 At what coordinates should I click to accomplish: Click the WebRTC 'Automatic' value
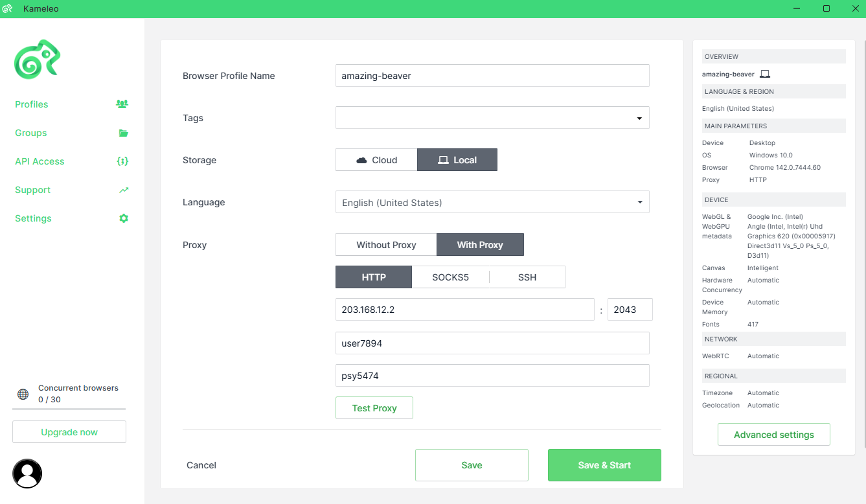coord(763,356)
